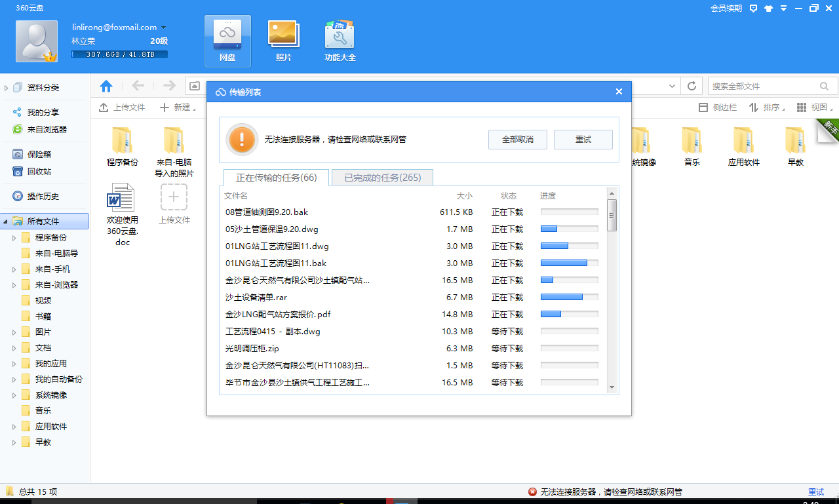Click the back navigation arrow
The image size is (839, 504).
[138, 86]
